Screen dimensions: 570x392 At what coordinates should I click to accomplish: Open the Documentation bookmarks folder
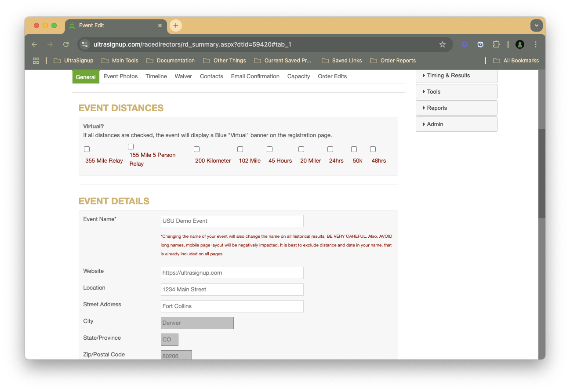(171, 61)
